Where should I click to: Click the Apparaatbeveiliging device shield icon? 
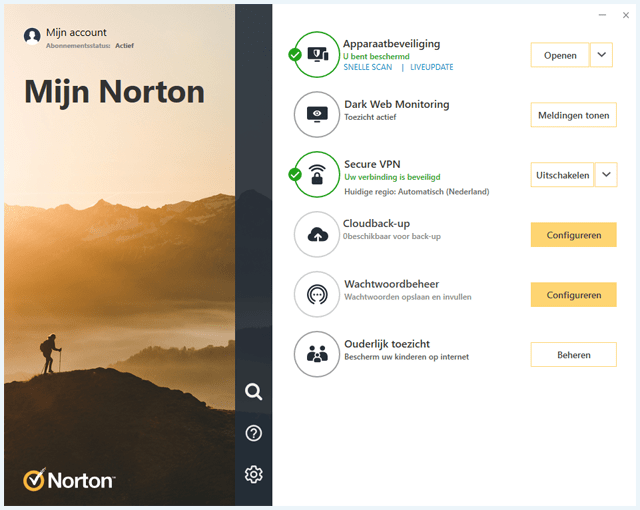pyautogui.click(x=317, y=55)
